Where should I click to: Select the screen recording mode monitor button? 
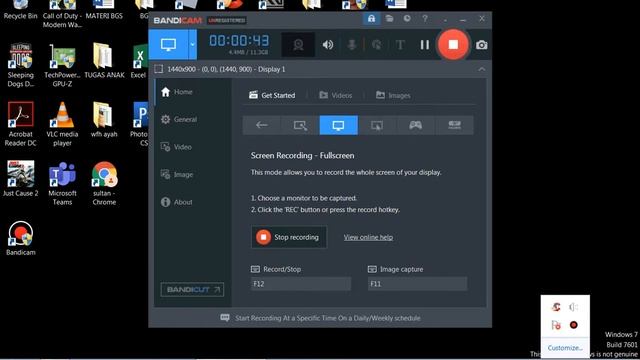click(168, 44)
